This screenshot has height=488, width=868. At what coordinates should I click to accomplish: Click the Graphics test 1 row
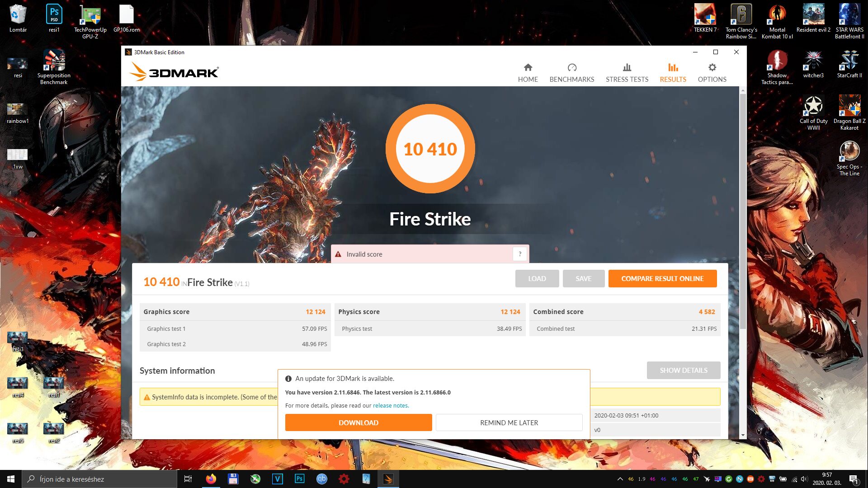pyautogui.click(x=235, y=328)
